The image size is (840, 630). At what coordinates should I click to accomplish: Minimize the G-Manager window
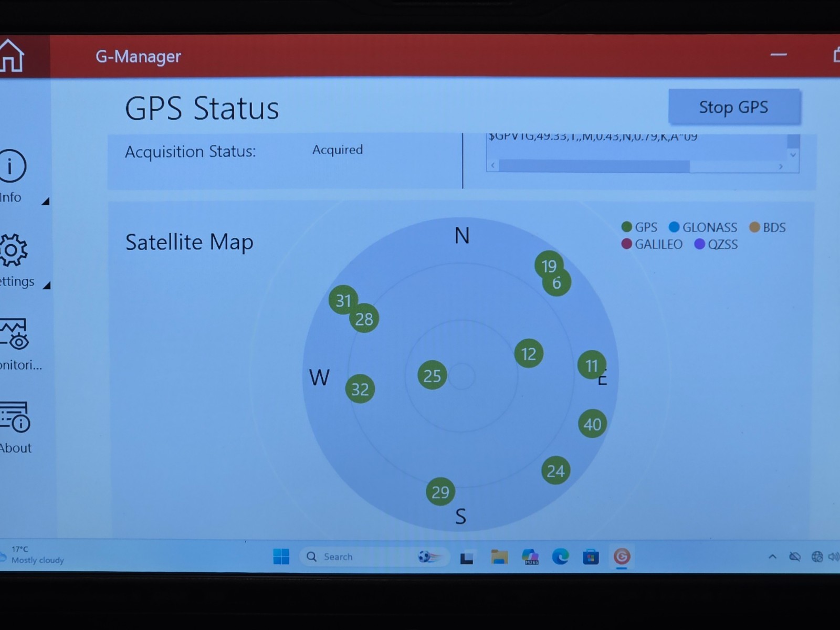tap(779, 55)
